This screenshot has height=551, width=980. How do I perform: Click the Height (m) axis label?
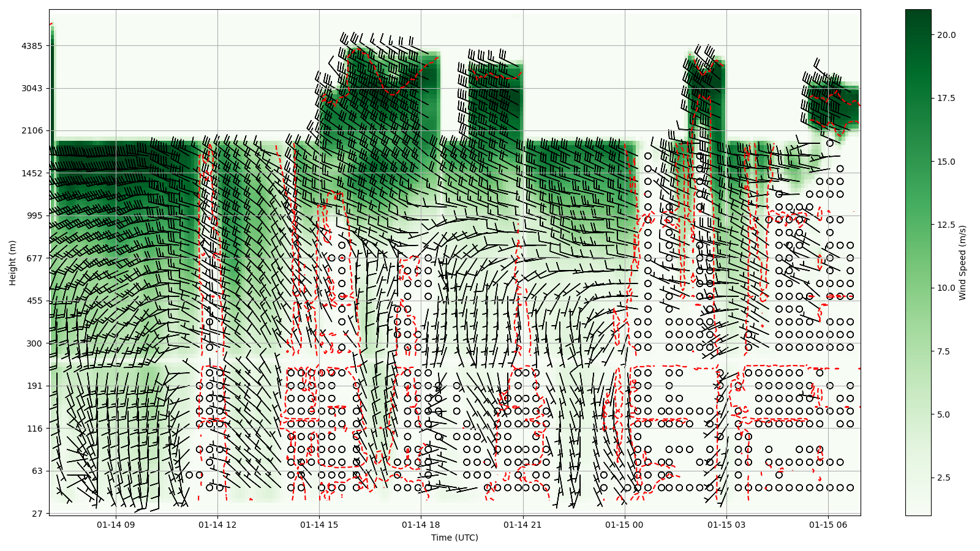[13, 263]
